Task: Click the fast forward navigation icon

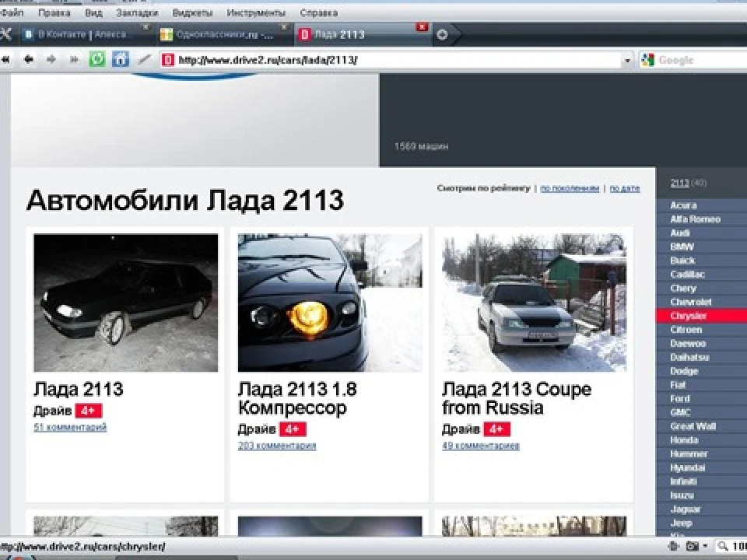Action: point(74,60)
